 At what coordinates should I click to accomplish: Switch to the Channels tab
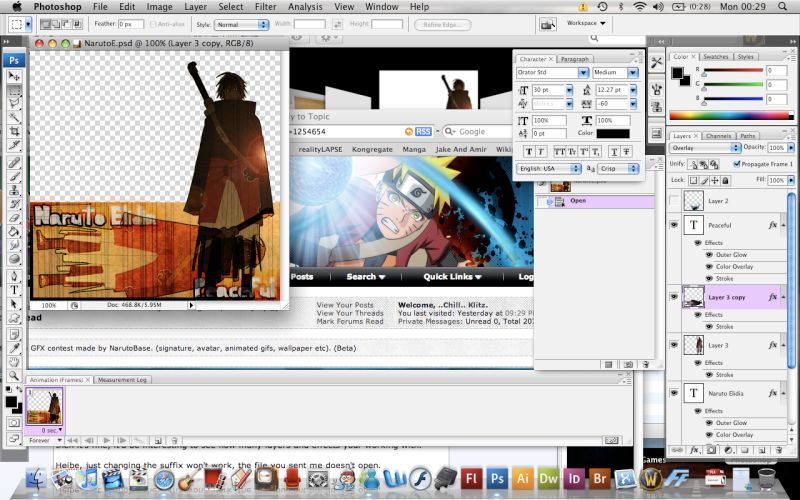click(x=718, y=136)
